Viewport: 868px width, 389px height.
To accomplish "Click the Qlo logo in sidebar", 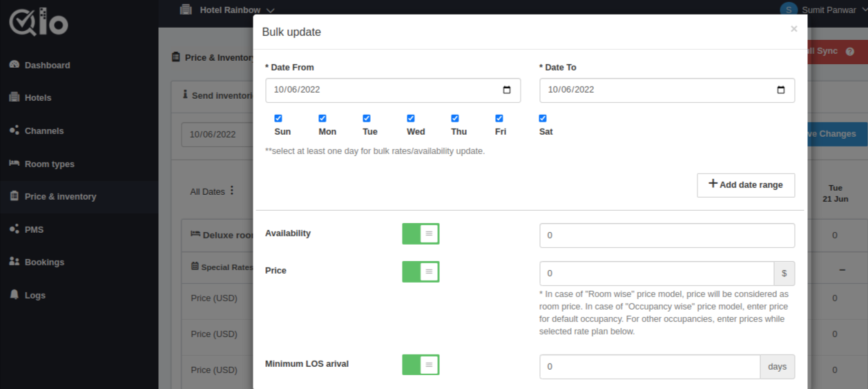I will (39, 22).
